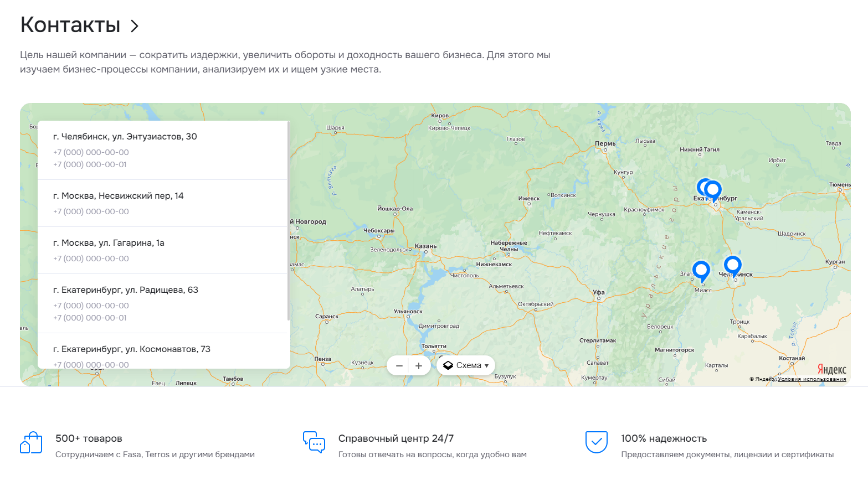This screenshot has height=491, width=868.
Task: Select address г. Челябинск, ул. Энтузиастов, 30
Action: 125,137
